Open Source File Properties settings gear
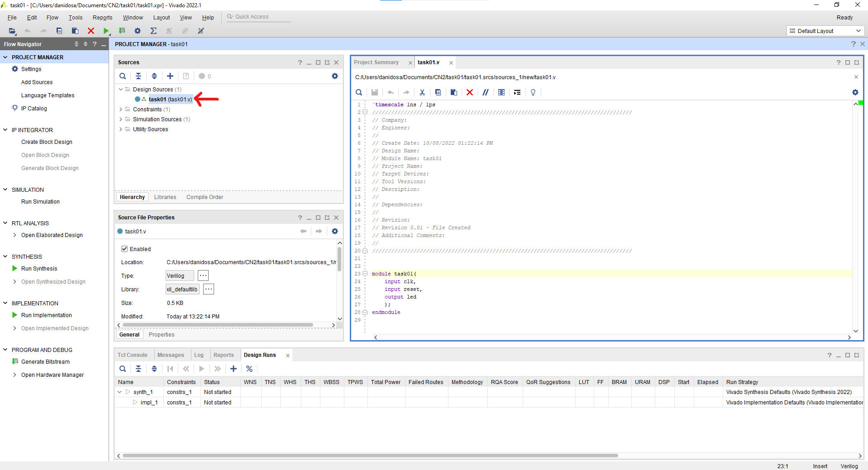This screenshot has width=868, height=470. 335,231
